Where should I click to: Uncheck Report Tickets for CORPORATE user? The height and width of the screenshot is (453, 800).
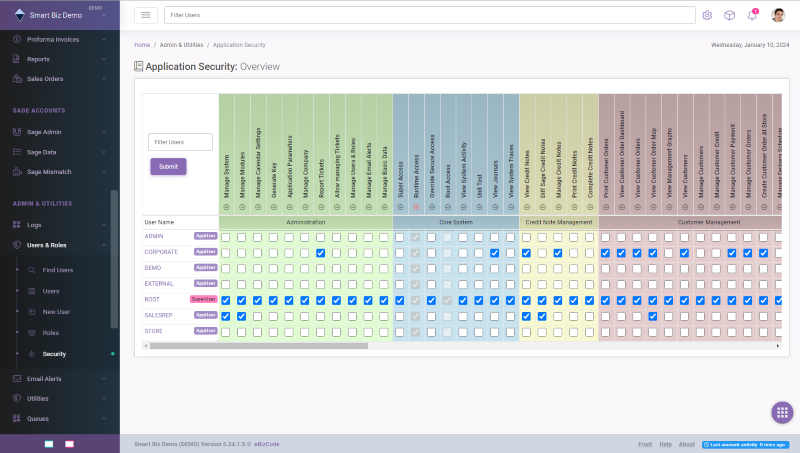tap(321, 253)
